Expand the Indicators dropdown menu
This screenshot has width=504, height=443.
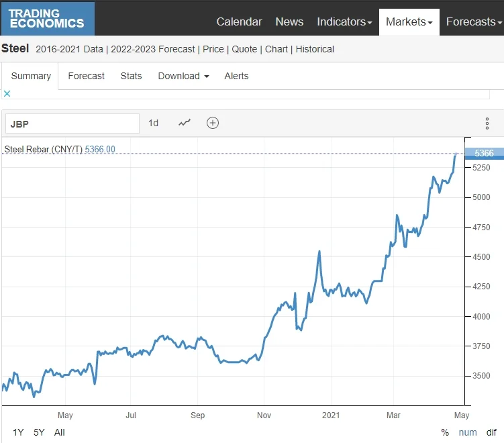tap(344, 22)
